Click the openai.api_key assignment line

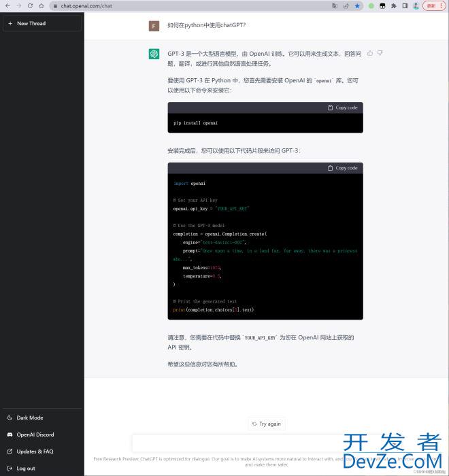click(x=211, y=209)
